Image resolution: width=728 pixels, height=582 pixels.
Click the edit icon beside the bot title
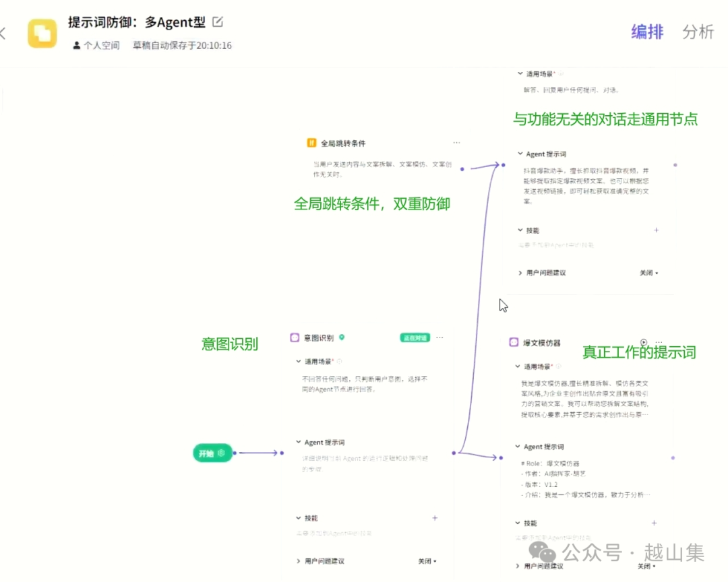pyautogui.click(x=218, y=22)
